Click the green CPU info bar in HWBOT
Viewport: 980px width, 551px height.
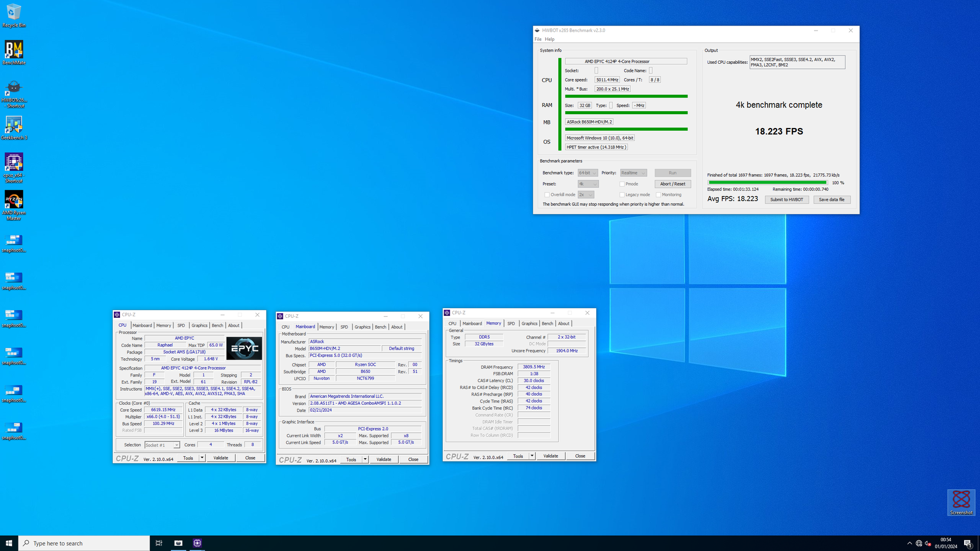pyautogui.click(x=626, y=96)
